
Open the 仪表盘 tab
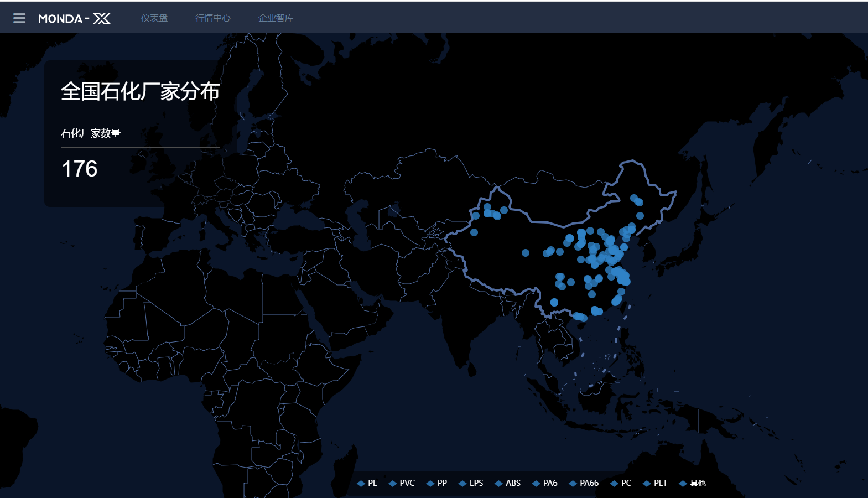coord(154,18)
